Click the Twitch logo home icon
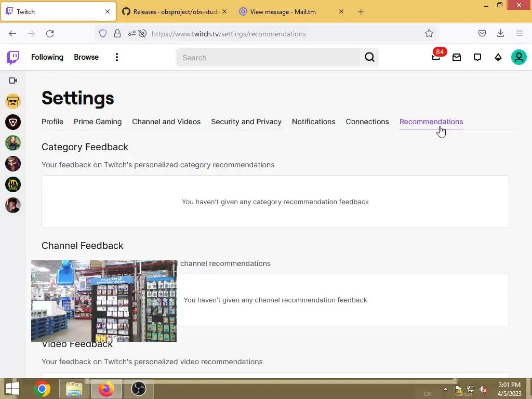 [13, 57]
